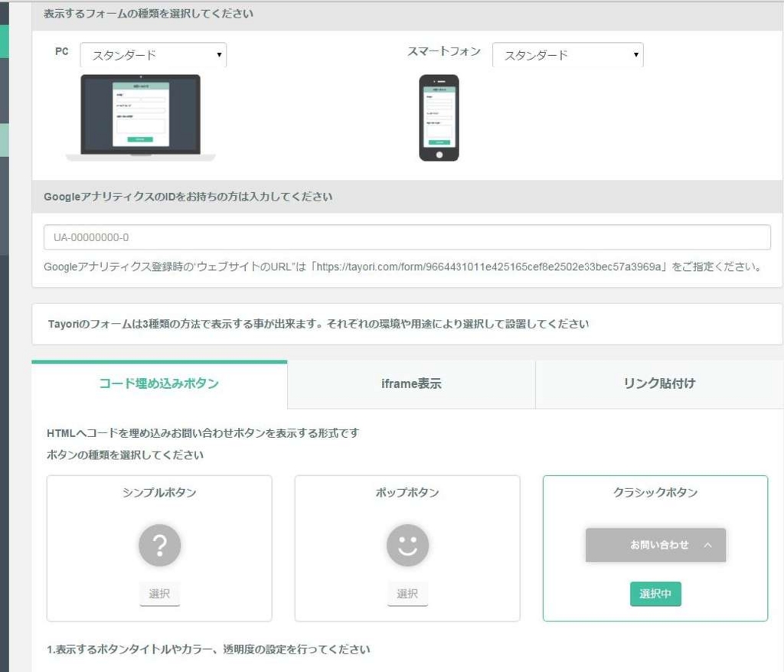Click the クラシックボタン card title
This screenshot has height=672, width=784.
tap(655, 492)
